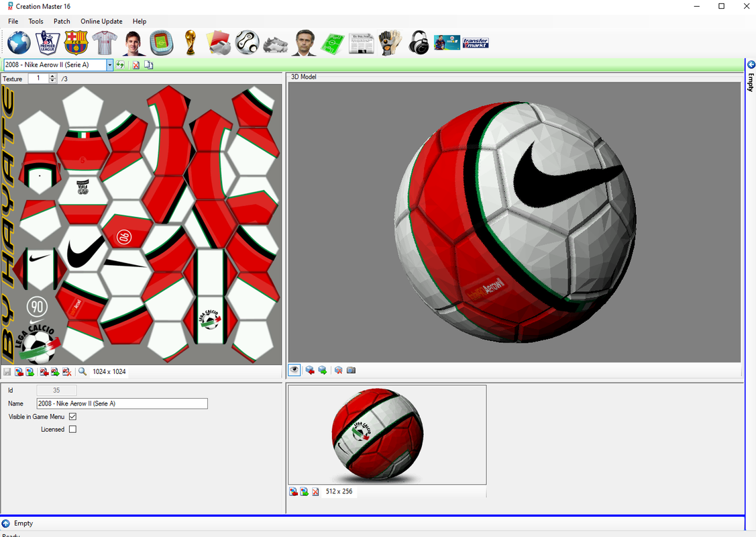Export texture image with green arrow icon

(x=30, y=371)
